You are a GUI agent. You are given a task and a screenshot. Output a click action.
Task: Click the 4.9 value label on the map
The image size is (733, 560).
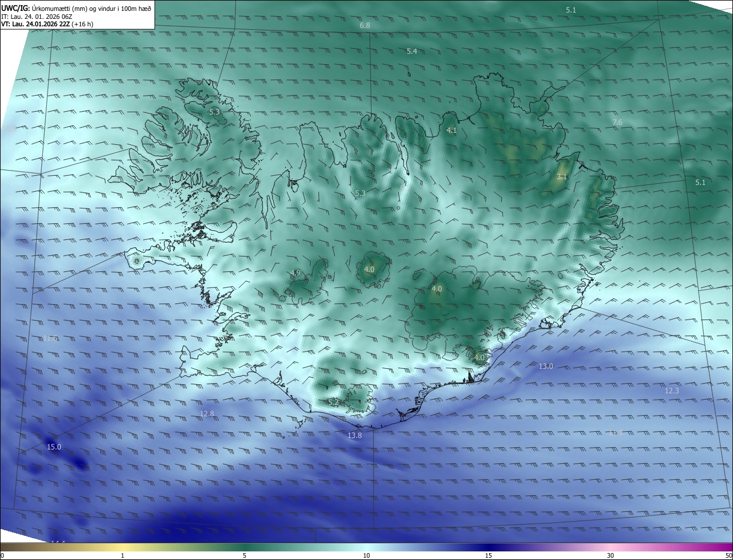pyautogui.click(x=295, y=273)
